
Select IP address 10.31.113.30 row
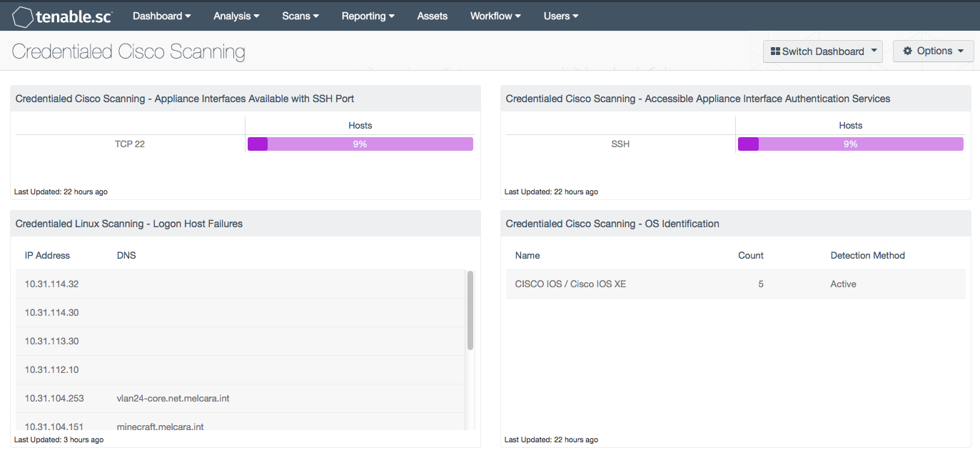[x=241, y=342]
